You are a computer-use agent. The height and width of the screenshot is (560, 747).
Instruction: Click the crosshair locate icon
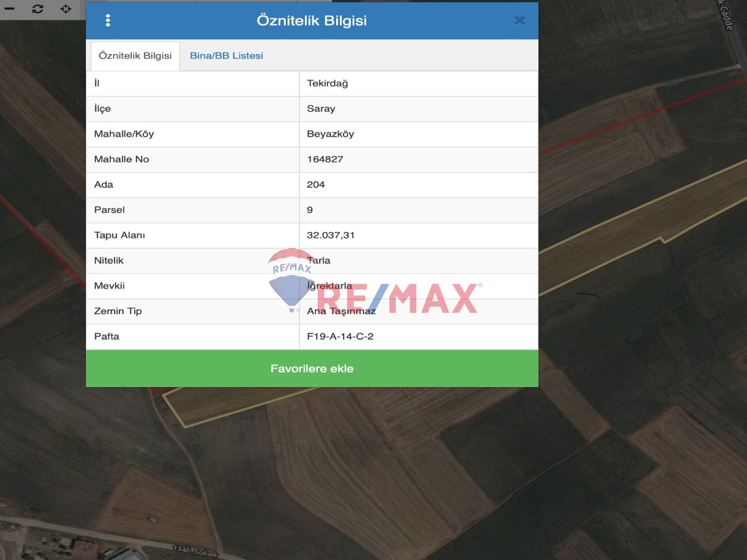pyautogui.click(x=66, y=9)
